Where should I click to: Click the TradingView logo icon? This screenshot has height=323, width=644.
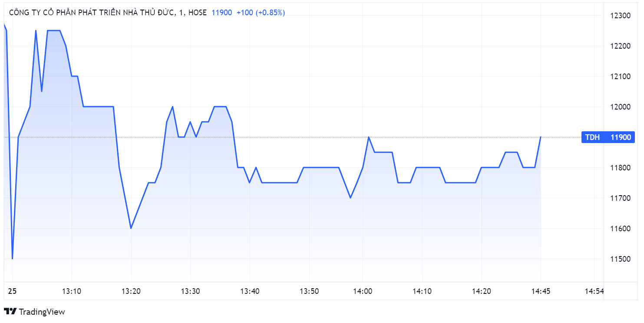point(10,311)
